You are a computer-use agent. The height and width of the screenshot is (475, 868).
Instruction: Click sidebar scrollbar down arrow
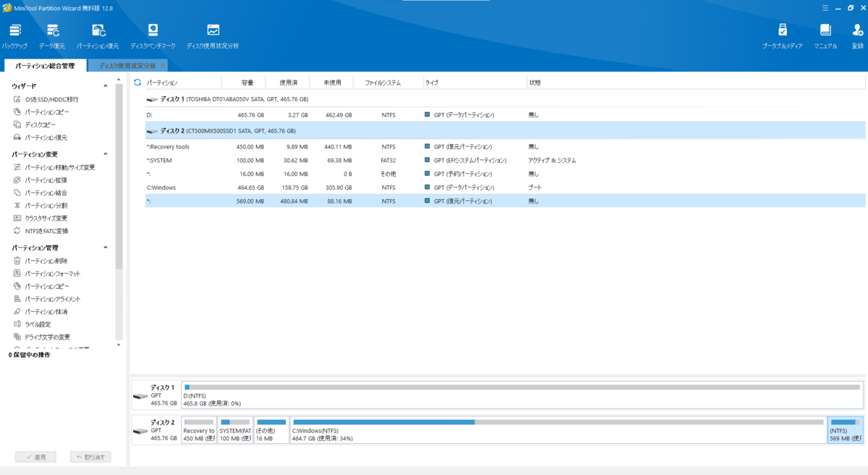click(x=119, y=345)
